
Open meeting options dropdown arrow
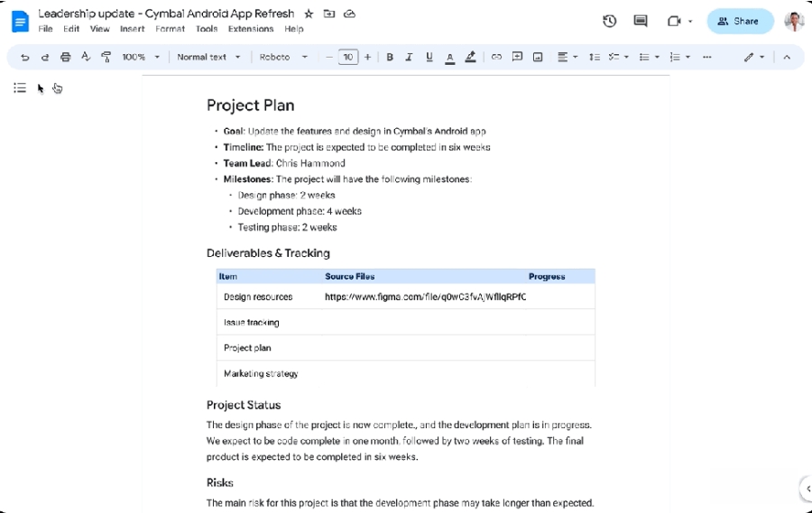(x=690, y=22)
